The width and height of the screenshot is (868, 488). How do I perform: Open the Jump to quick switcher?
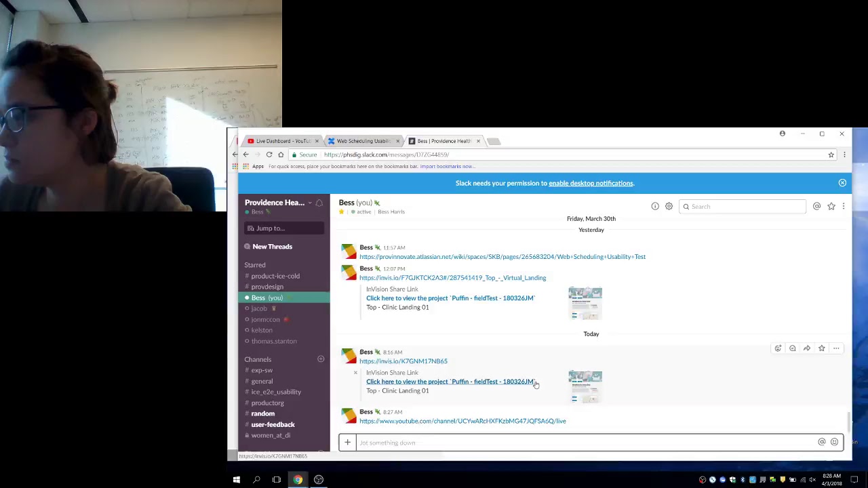tap(284, 228)
